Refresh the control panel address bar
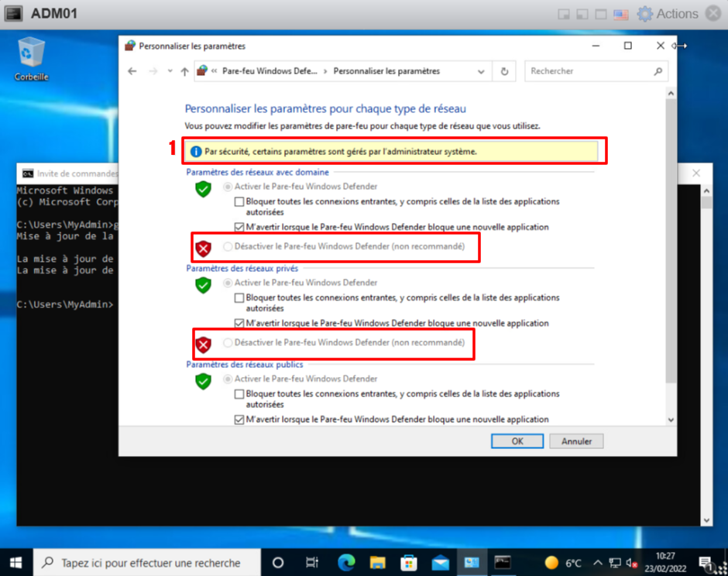Viewport: 728px width, 576px height. pos(504,71)
